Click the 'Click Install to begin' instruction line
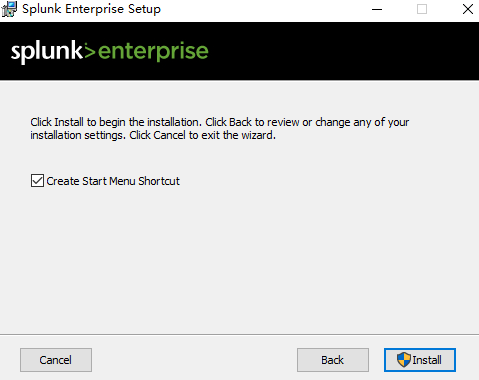Viewport: 479px width, 380px height. pyautogui.click(x=219, y=122)
